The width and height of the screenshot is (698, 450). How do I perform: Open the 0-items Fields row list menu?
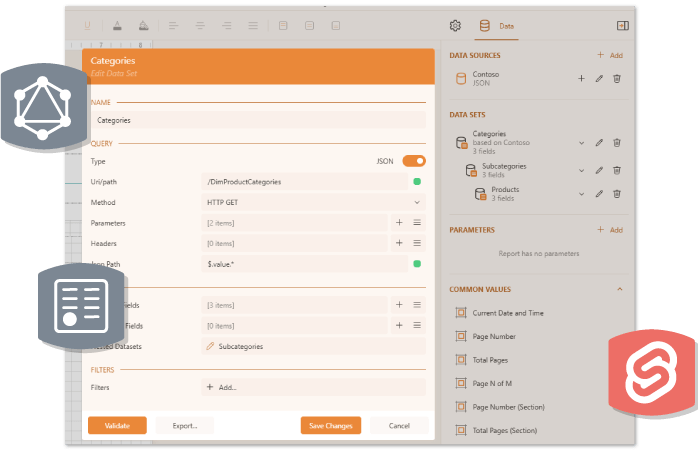pyautogui.click(x=417, y=325)
